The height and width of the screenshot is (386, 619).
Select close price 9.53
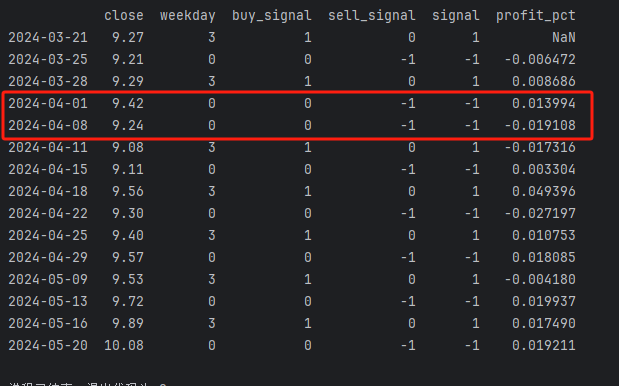(128, 279)
